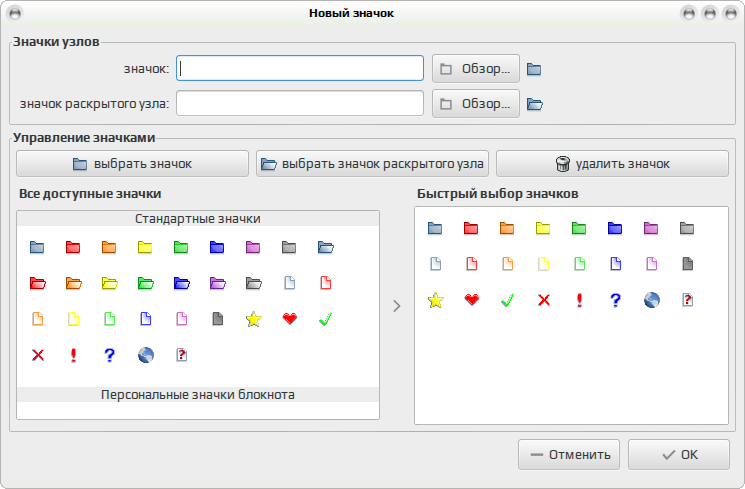Choose red exclamation mark in standard icons list

pos(73,355)
